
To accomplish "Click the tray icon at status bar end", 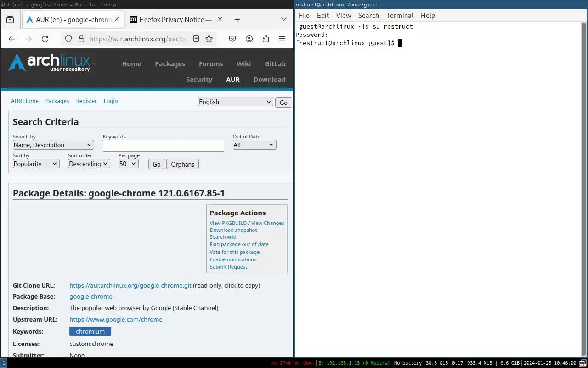I will 583,363.
